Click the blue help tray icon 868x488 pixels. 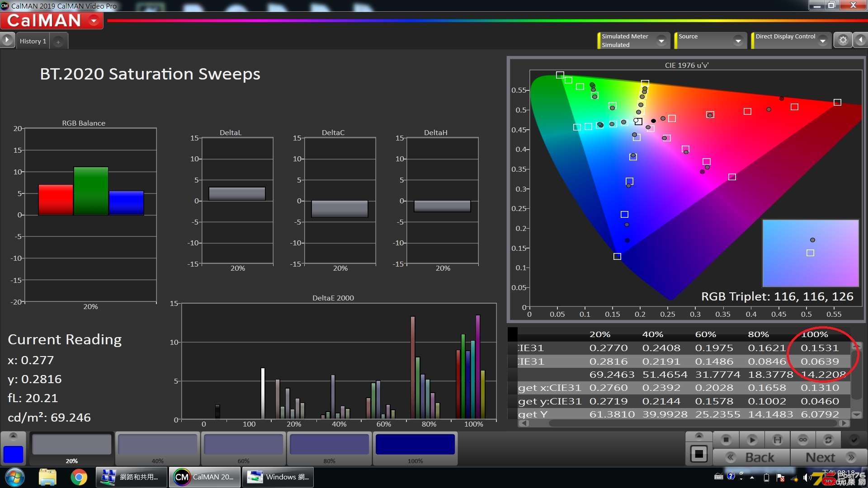pos(731,476)
